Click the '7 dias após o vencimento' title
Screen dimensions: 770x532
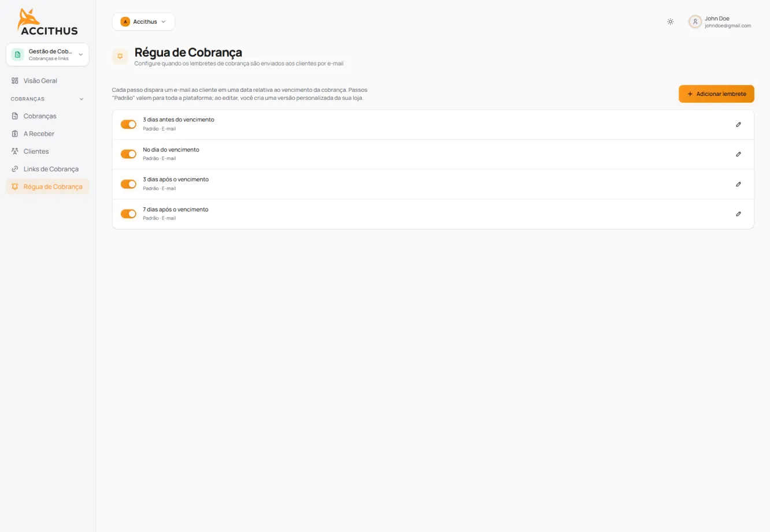tap(176, 210)
